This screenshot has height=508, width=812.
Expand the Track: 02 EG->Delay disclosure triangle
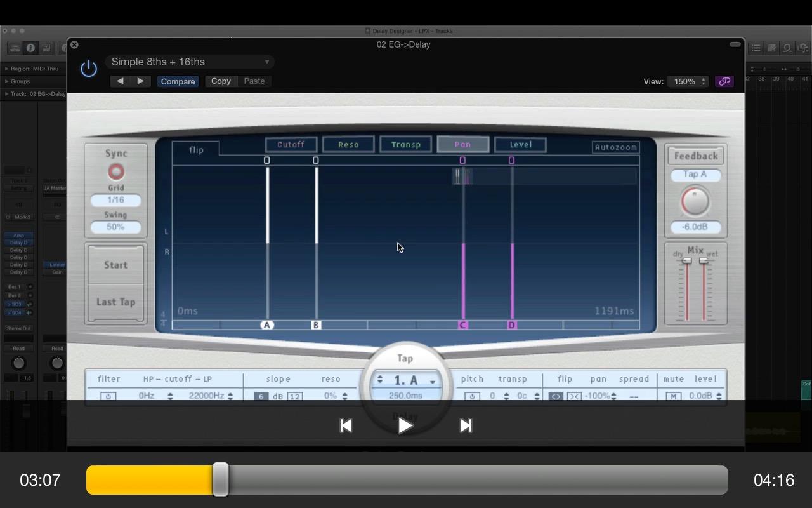coord(6,94)
